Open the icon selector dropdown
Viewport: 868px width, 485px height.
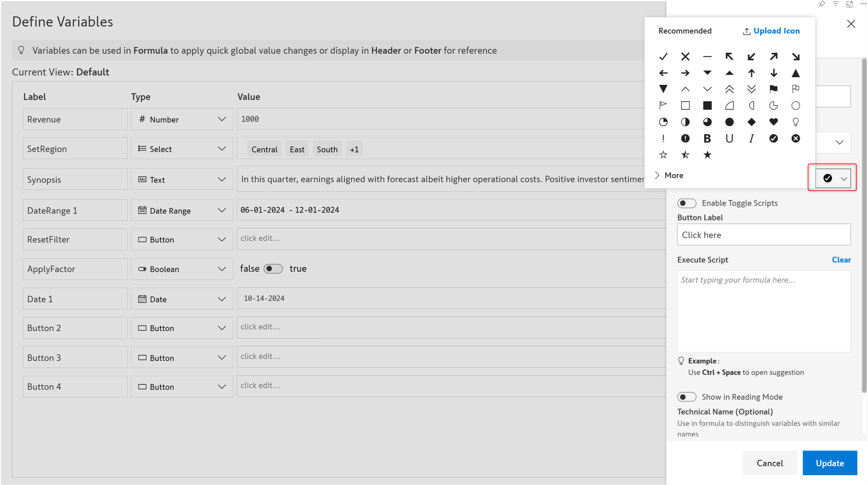(x=832, y=178)
